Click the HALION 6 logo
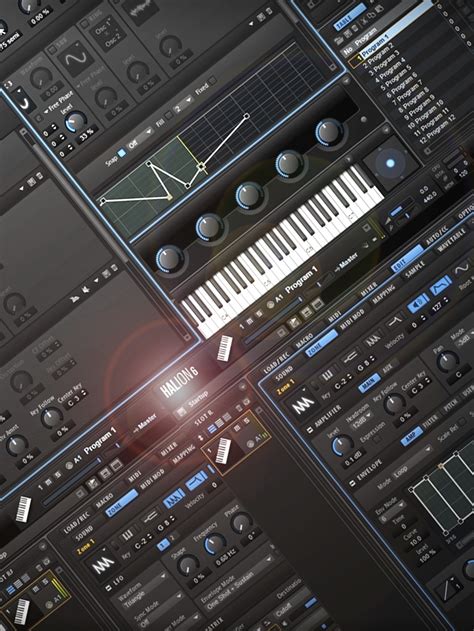The height and width of the screenshot is (631, 474). pos(179,381)
